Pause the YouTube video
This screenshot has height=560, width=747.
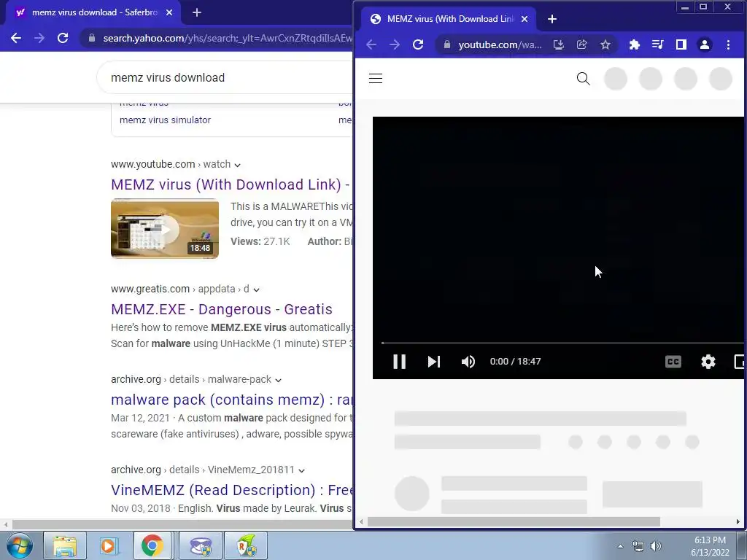399,362
